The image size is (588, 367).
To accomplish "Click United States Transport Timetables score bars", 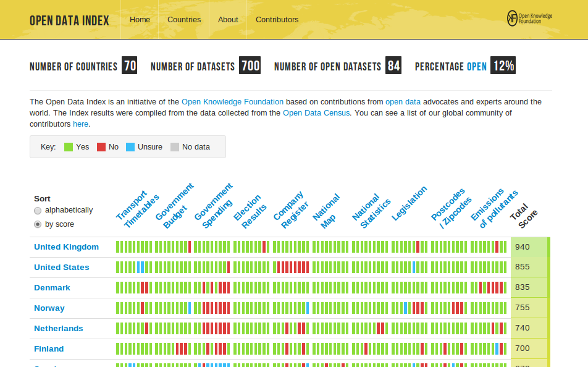I will pyautogui.click(x=134, y=267).
